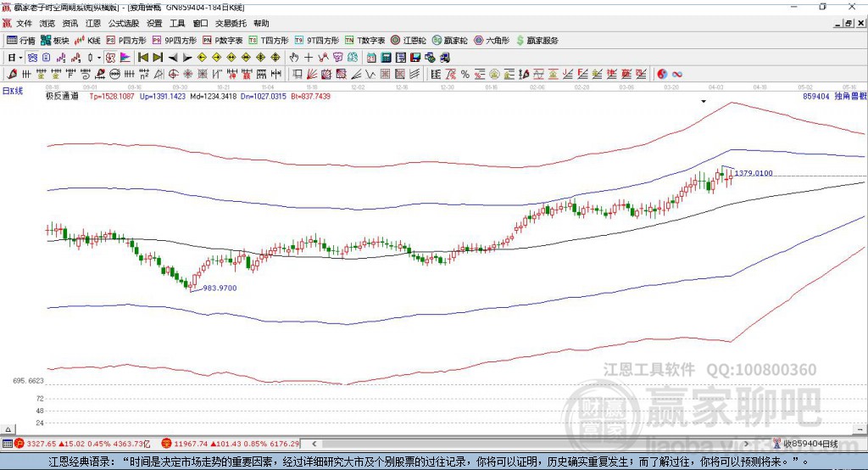The height and width of the screenshot is (470, 868).
Task: Open the calculator icon
Action: (x=386, y=58)
